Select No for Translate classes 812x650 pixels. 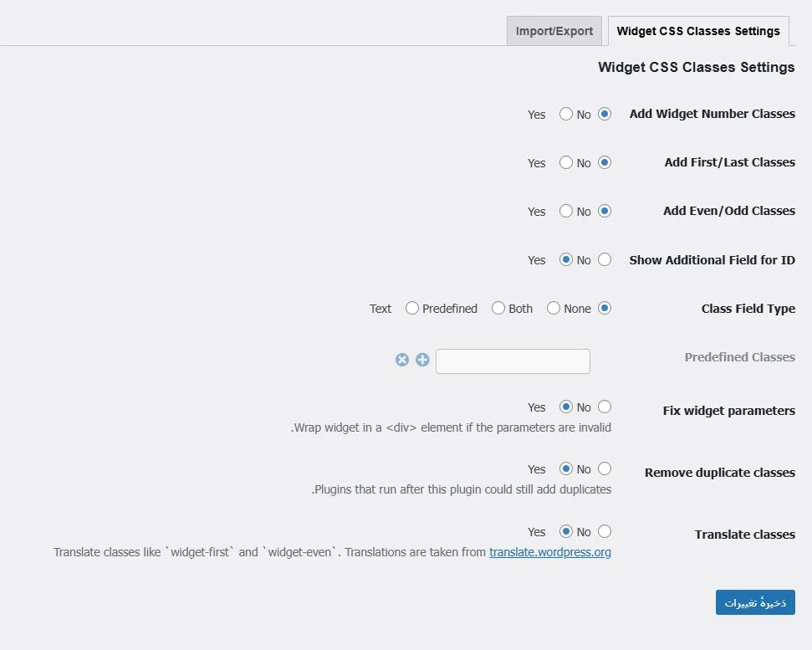605,531
